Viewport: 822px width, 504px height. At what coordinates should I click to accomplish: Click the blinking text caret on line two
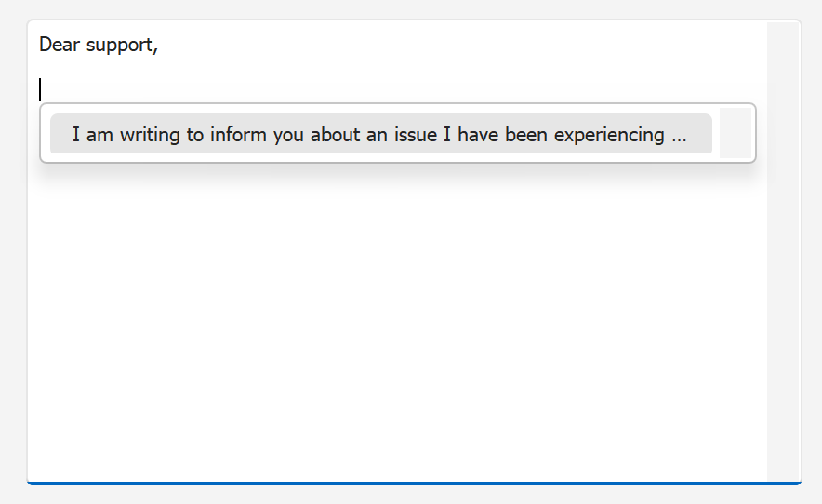coord(40,89)
